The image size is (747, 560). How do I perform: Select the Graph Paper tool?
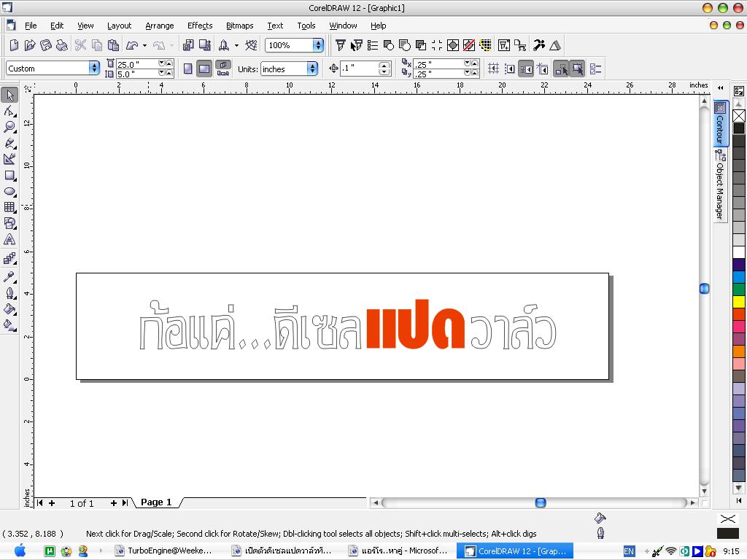[x=9, y=208]
